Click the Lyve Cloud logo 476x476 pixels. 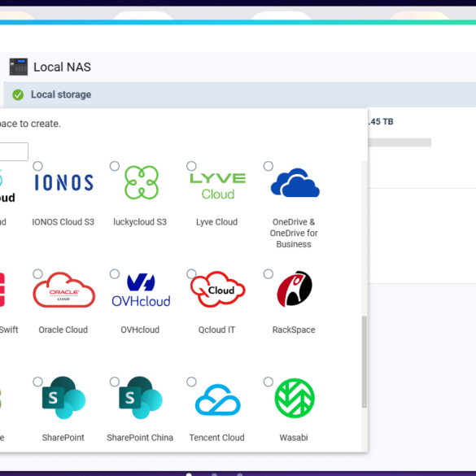[x=218, y=186]
